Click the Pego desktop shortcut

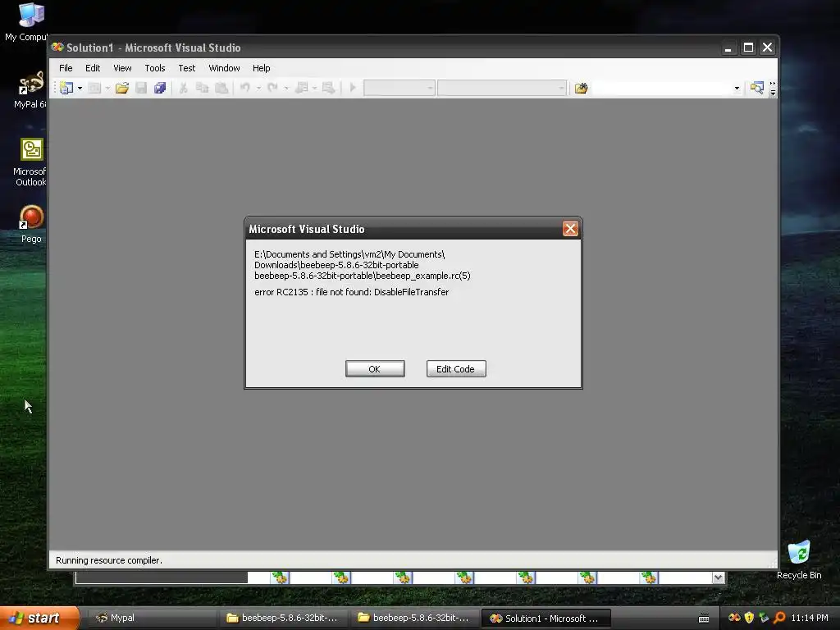pyautogui.click(x=31, y=224)
